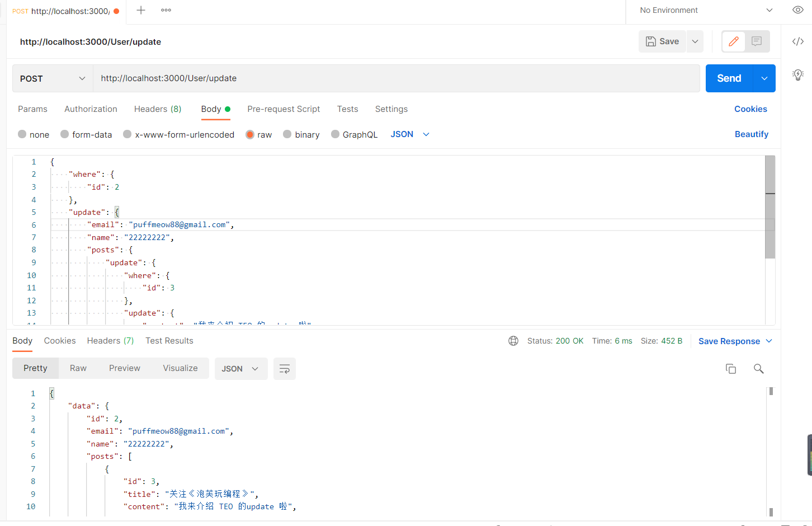This screenshot has width=812, height=526.
Task: Click the Status: 200 OK text
Action: [555, 341]
